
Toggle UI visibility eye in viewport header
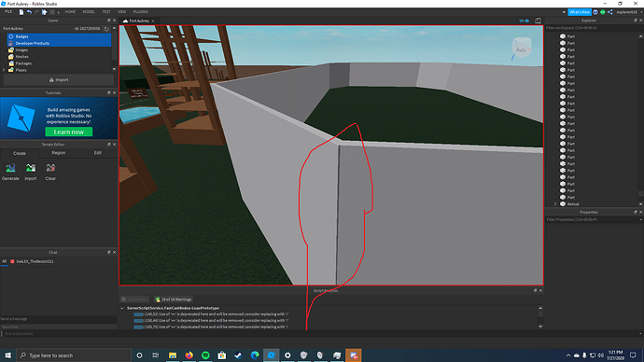tap(525, 21)
